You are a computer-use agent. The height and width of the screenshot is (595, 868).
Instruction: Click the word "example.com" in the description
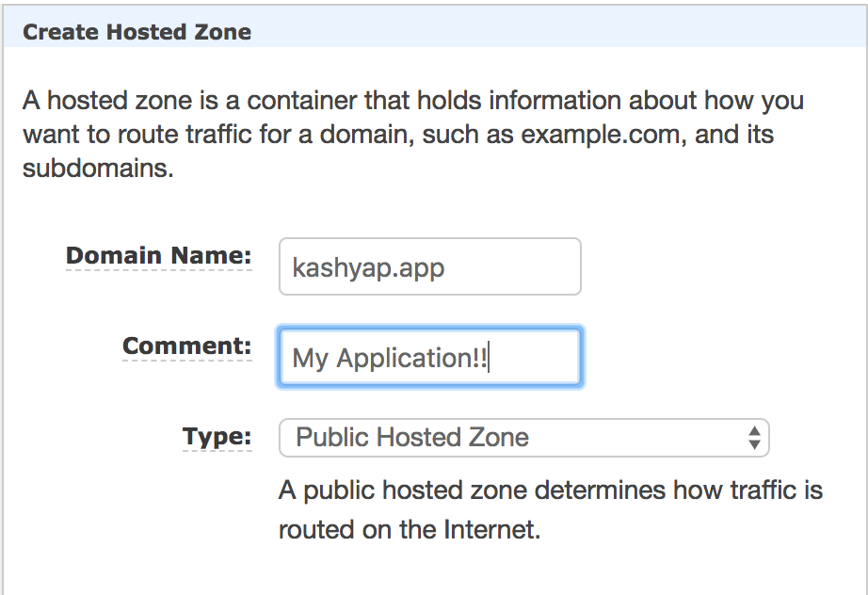(x=601, y=135)
